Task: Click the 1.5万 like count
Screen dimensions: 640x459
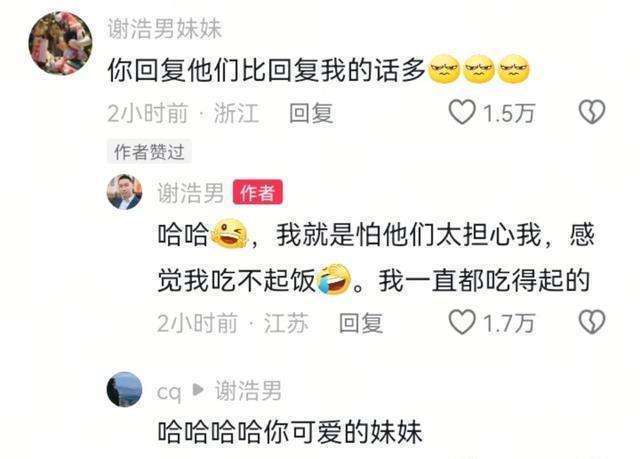Action: point(509,113)
